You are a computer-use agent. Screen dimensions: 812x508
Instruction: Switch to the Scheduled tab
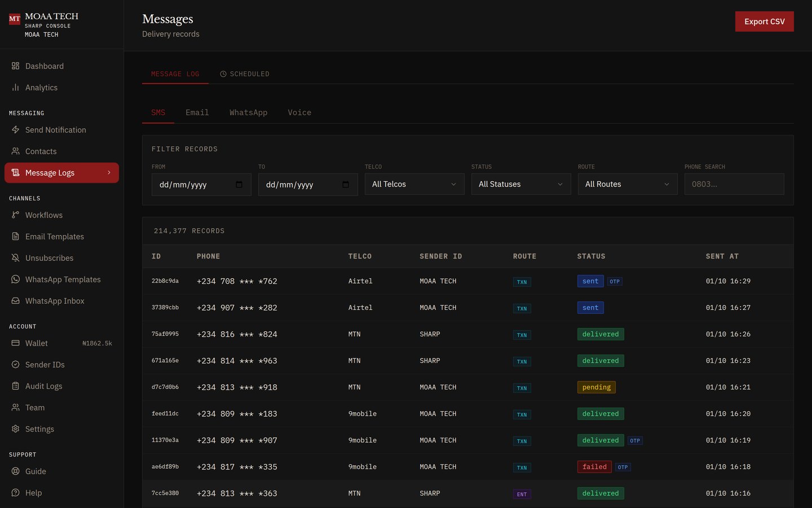click(244, 74)
